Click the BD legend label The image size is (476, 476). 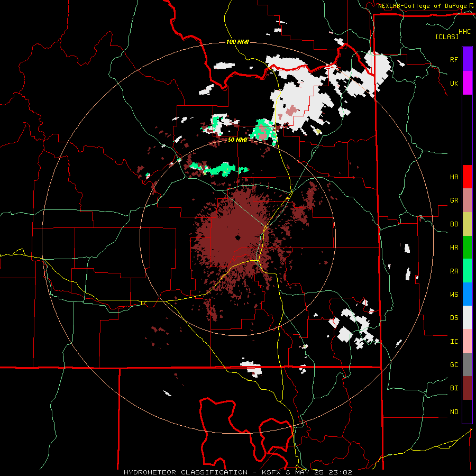coord(454,224)
